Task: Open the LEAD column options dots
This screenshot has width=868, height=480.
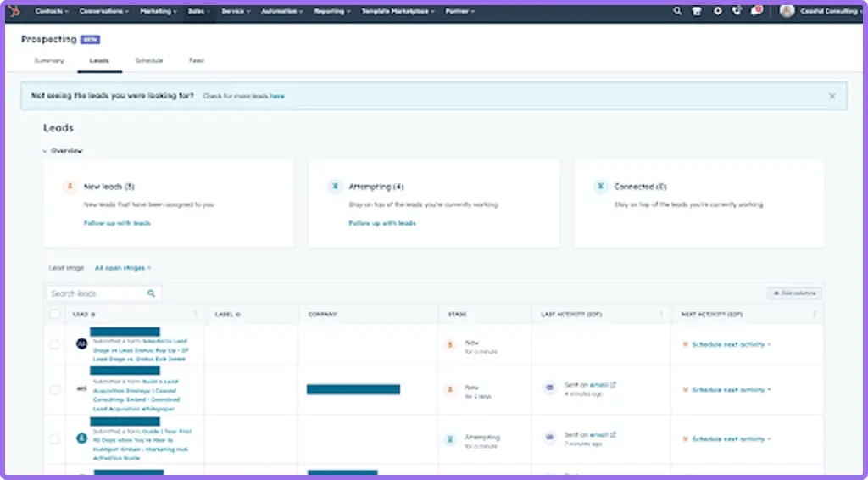Action: (x=196, y=315)
